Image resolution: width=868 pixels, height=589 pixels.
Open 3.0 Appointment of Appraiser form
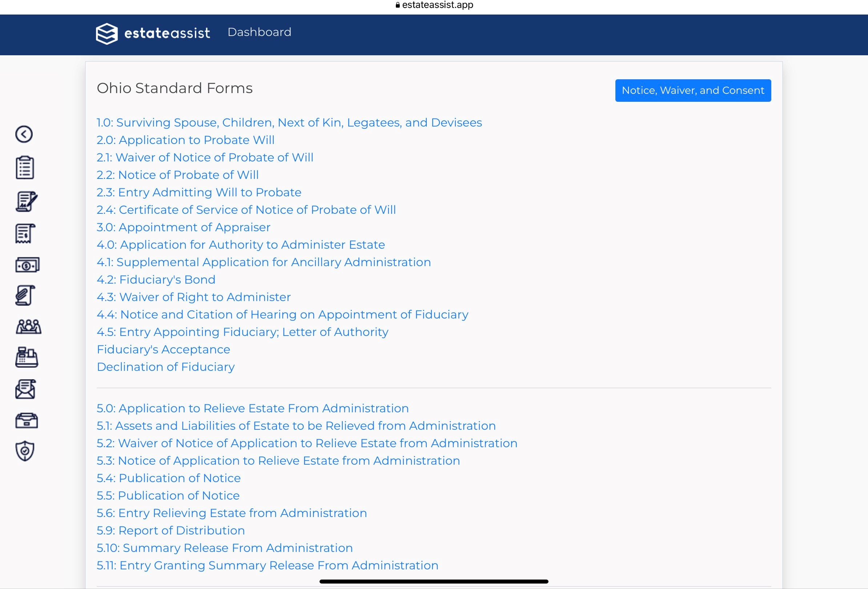[184, 227]
